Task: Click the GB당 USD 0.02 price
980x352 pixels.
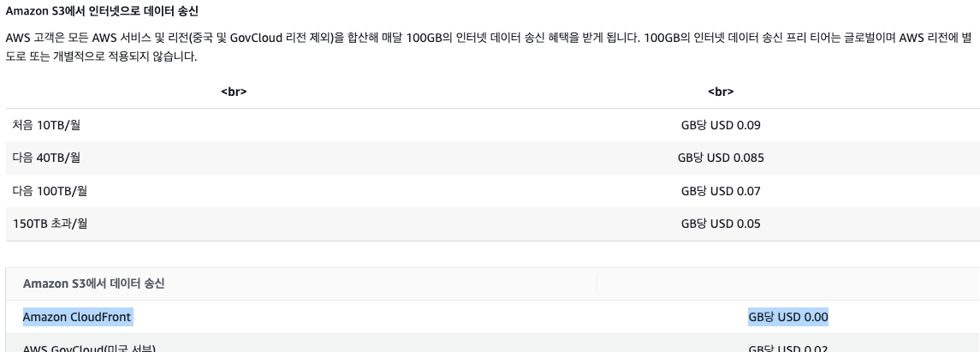Action: click(787, 348)
